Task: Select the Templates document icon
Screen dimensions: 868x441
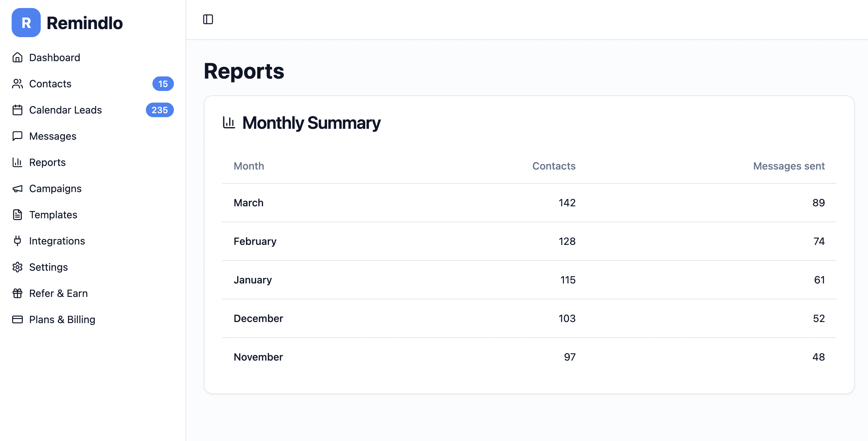Action: tap(17, 215)
